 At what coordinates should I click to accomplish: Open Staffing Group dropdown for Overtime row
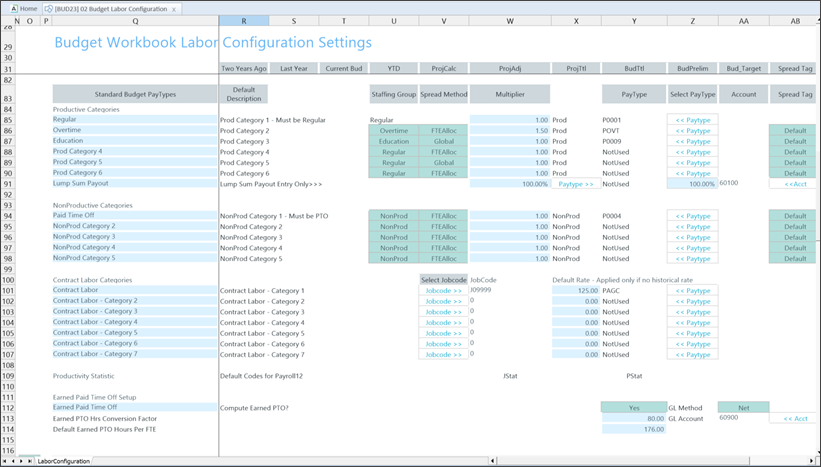click(393, 131)
